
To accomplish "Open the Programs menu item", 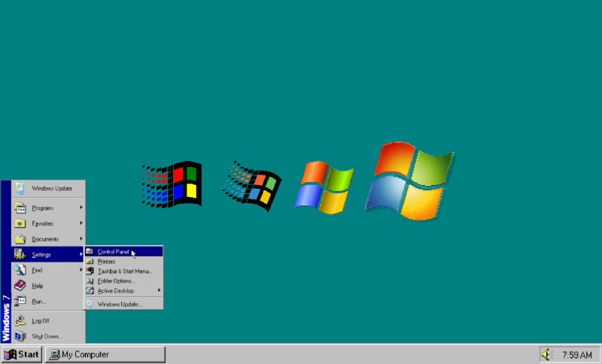I will click(48, 208).
